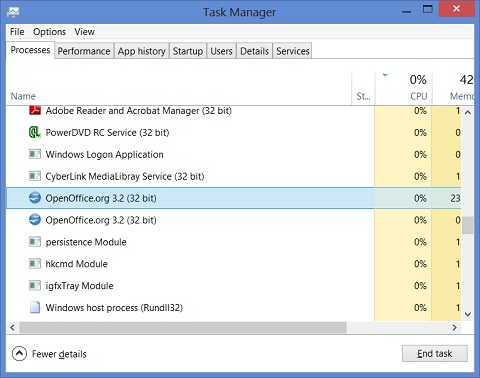Select the igfxTray Module name
The height and width of the screenshot is (378, 480).
coord(79,286)
